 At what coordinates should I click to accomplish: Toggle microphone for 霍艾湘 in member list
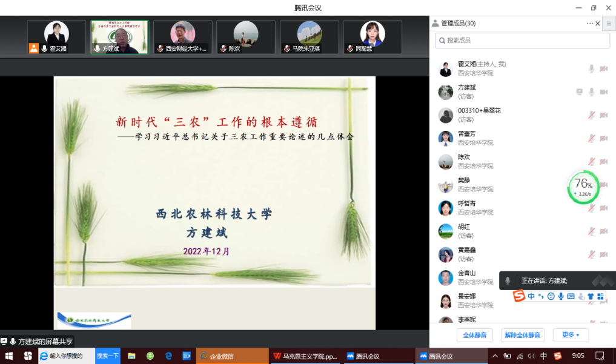[x=591, y=69]
